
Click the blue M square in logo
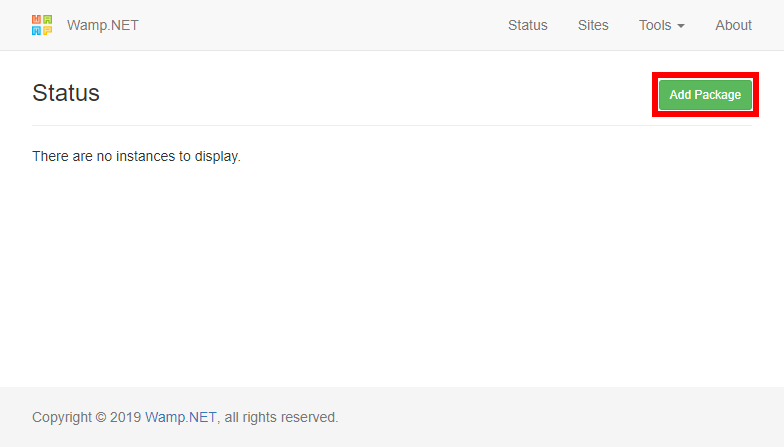36,30
